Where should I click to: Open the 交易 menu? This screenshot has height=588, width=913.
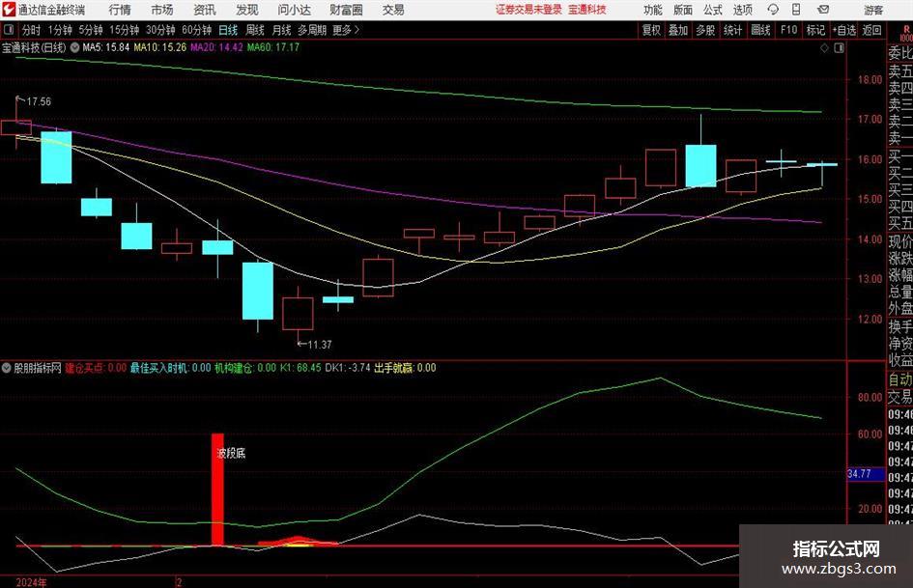[393, 10]
